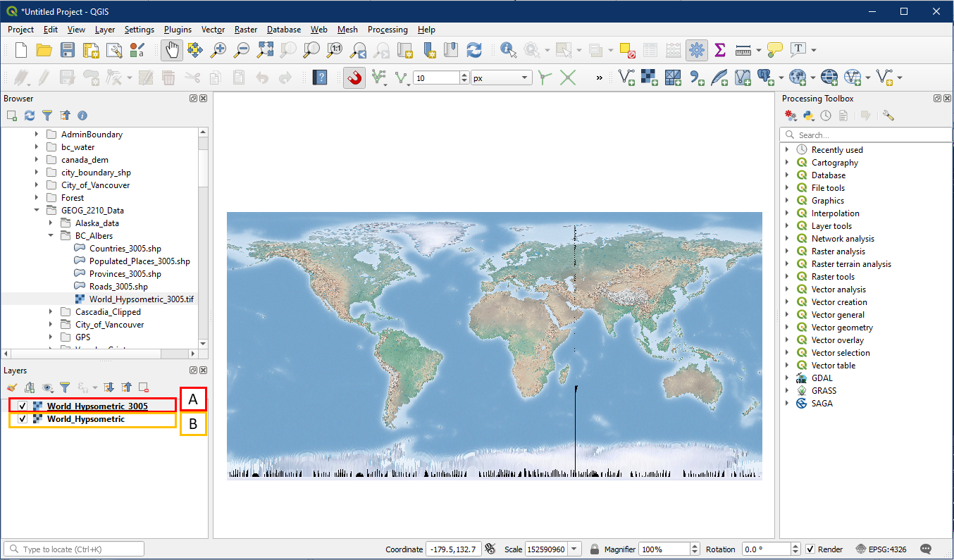Click the EPSG:4326 CRS button
The width and height of the screenshot is (954, 560).
(885, 549)
